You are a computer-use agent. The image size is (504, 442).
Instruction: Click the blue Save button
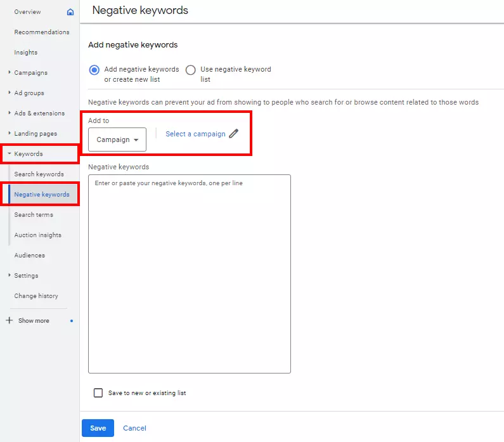(x=98, y=428)
